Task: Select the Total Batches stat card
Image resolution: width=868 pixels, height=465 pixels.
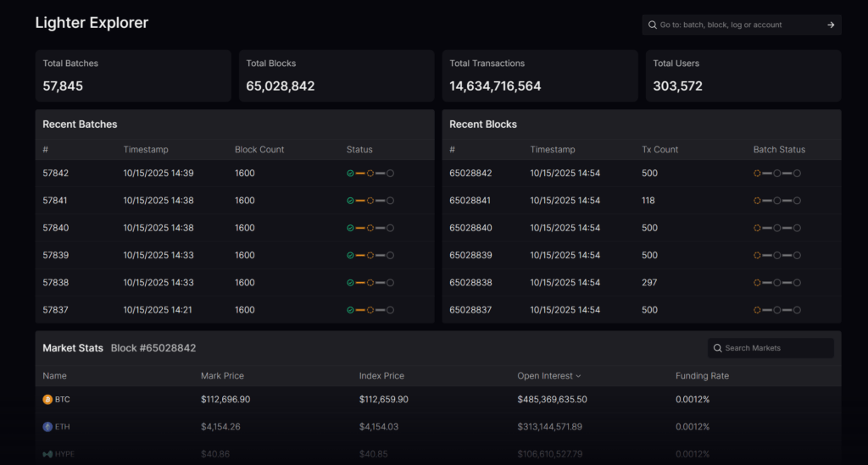Action: point(133,75)
